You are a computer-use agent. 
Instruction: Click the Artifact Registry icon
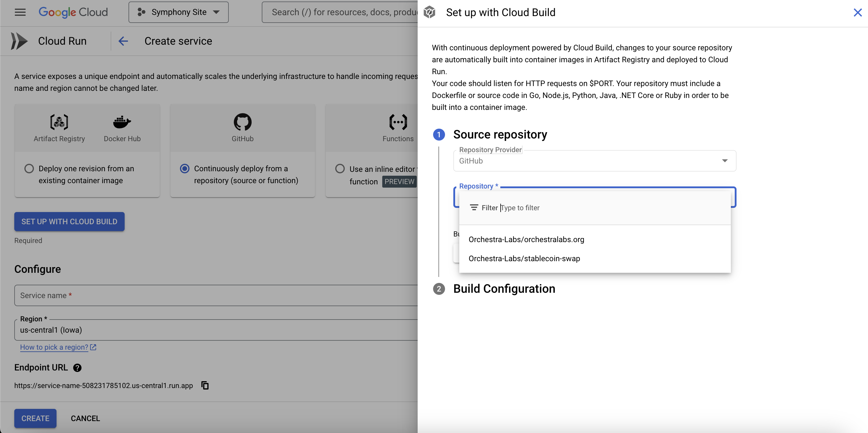coord(59,122)
